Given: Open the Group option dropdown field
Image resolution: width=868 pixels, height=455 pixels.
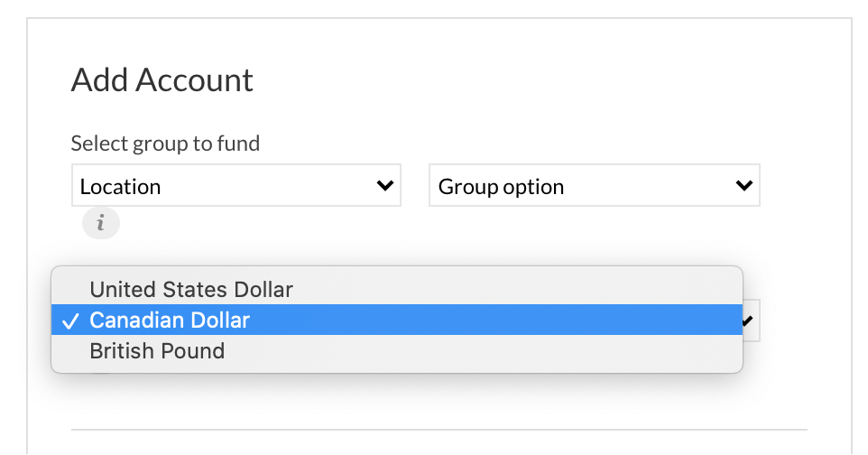Looking at the screenshot, I should [x=595, y=185].
